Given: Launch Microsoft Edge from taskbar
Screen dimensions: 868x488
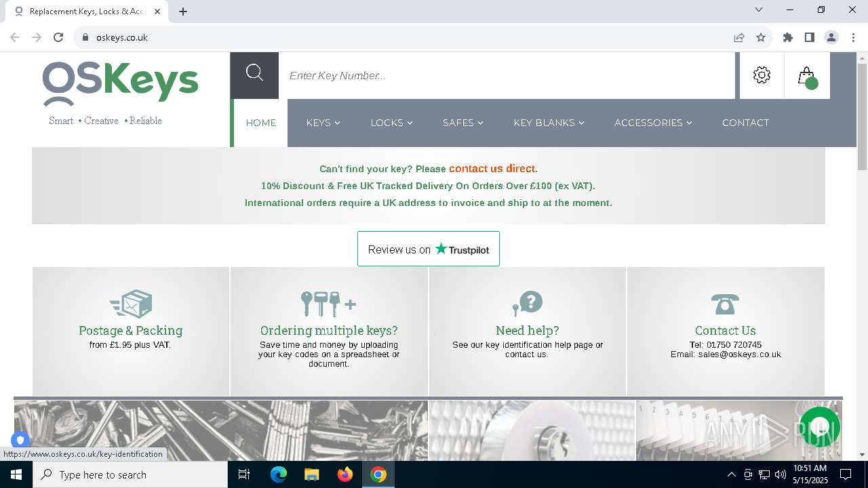Looking at the screenshot, I should click(x=279, y=474).
